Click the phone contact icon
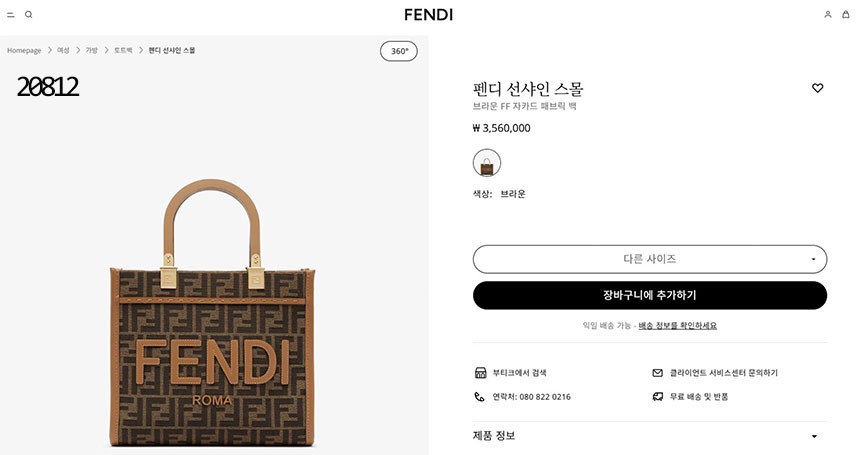 click(480, 397)
